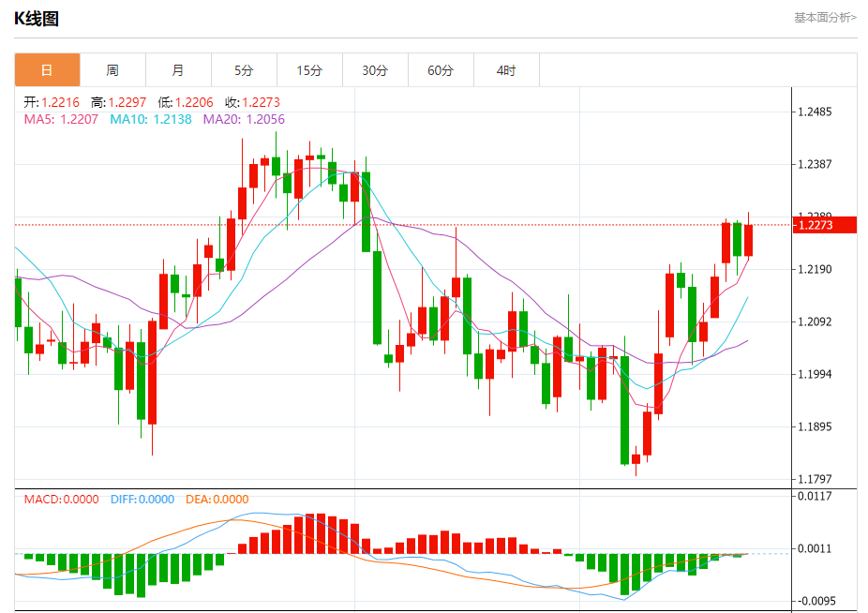
Task: Click the latest red candlestick at 1.2273
Action: (748, 240)
